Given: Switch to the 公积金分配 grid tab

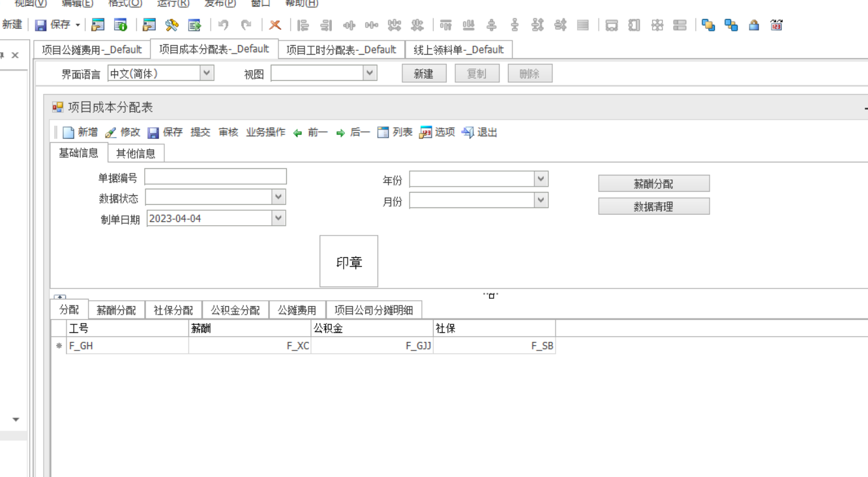Looking at the screenshot, I should [x=235, y=310].
